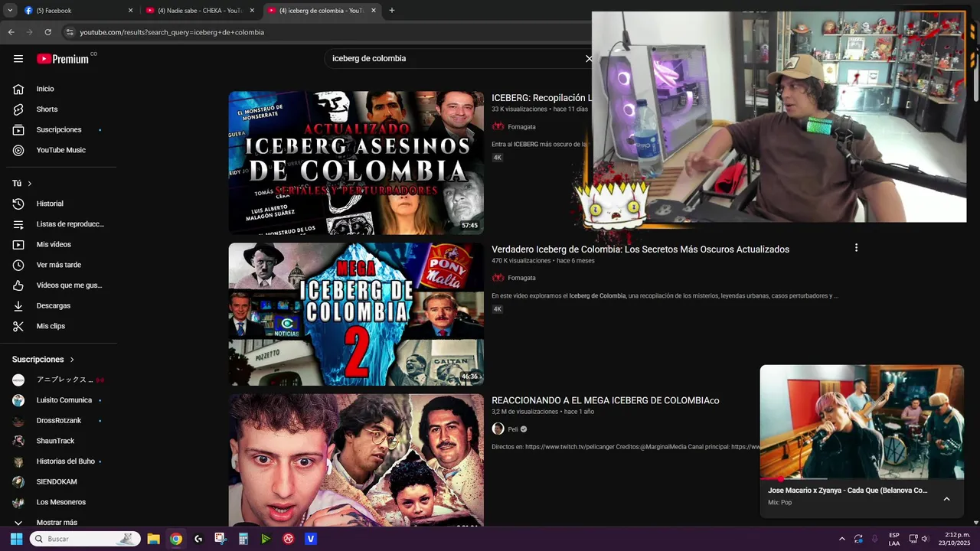The width and height of the screenshot is (980, 551).
Task: Open Verdadero Iceberg de Colombia video title
Action: click(x=640, y=249)
